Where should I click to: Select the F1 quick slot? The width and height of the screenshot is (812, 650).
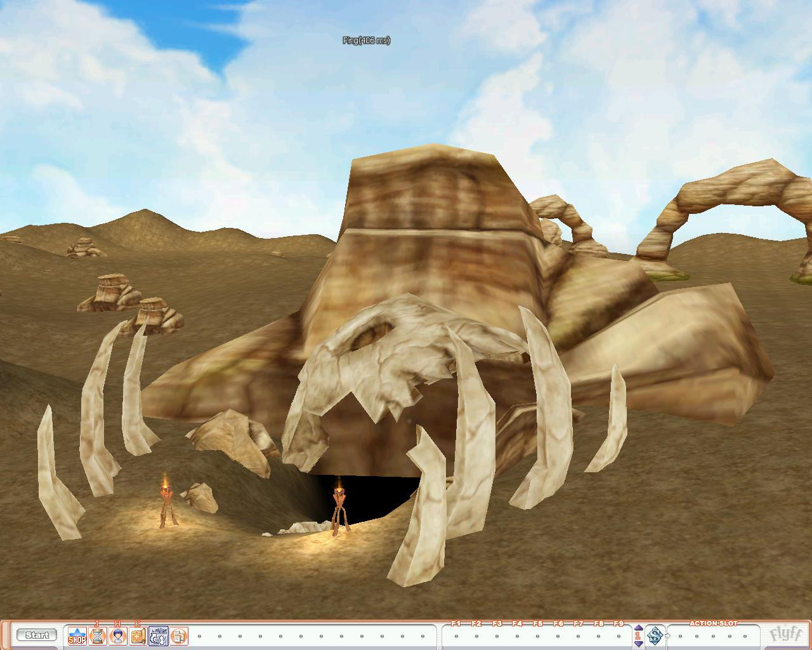point(456,636)
